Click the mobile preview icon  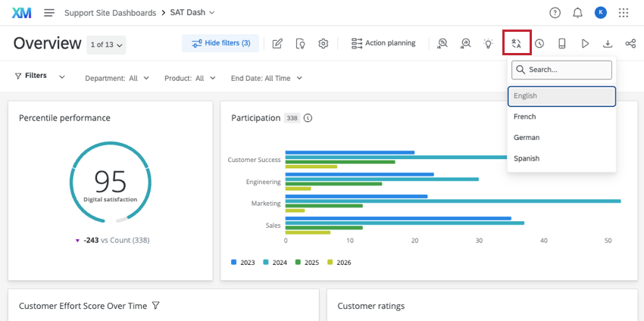point(562,43)
